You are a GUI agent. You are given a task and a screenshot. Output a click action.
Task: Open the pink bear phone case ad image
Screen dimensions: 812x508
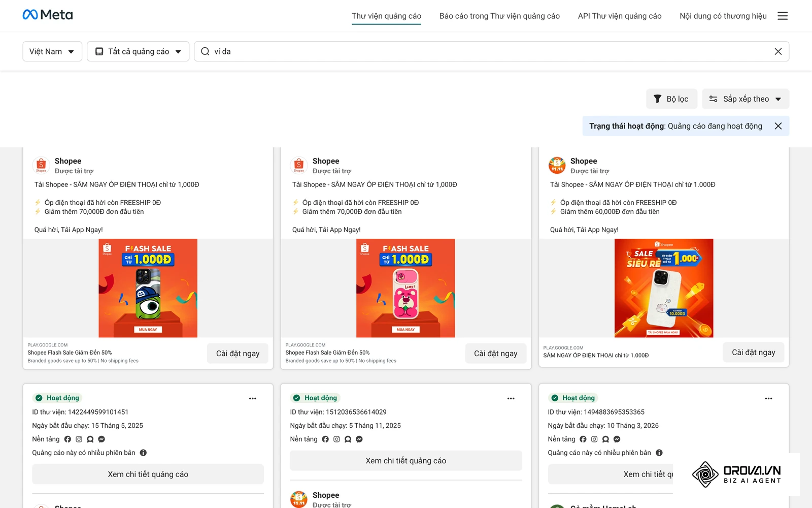(405, 288)
